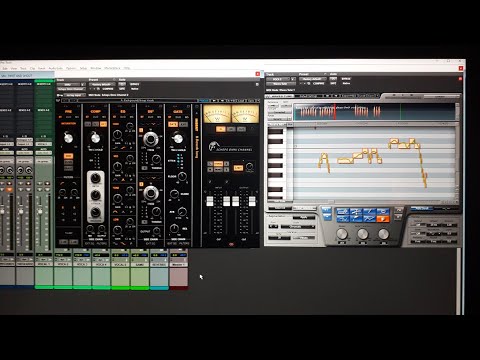Toggle the orange compressor type button in COMP

[x=103, y=124]
